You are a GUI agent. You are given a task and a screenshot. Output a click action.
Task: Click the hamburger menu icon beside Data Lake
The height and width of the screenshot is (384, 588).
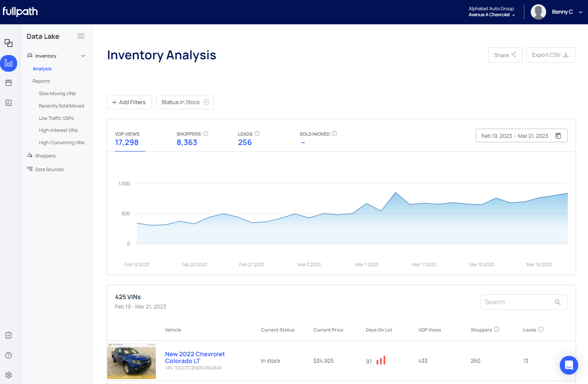81,36
